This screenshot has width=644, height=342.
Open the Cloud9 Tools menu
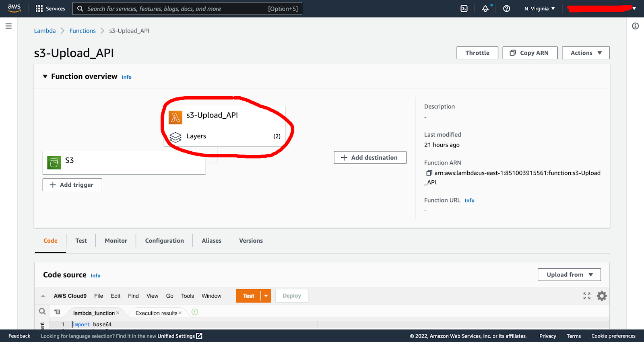(x=187, y=296)
